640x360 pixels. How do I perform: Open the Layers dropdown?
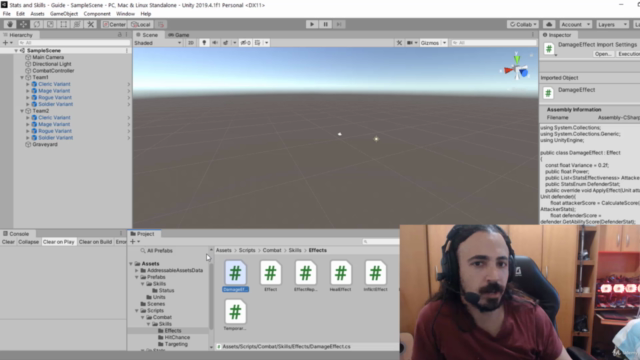(612, 24)
